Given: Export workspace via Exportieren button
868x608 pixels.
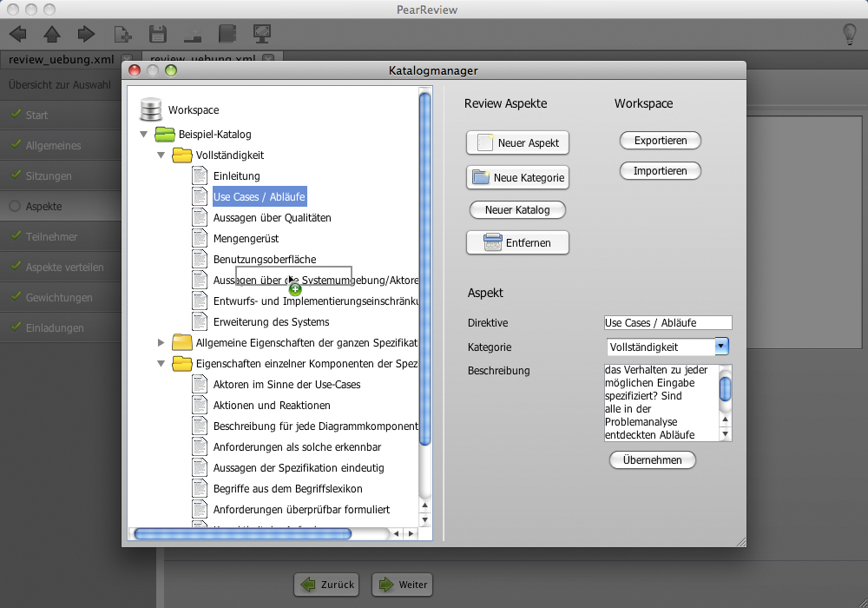Looking at the screenshot, I should tap(661, 141).
